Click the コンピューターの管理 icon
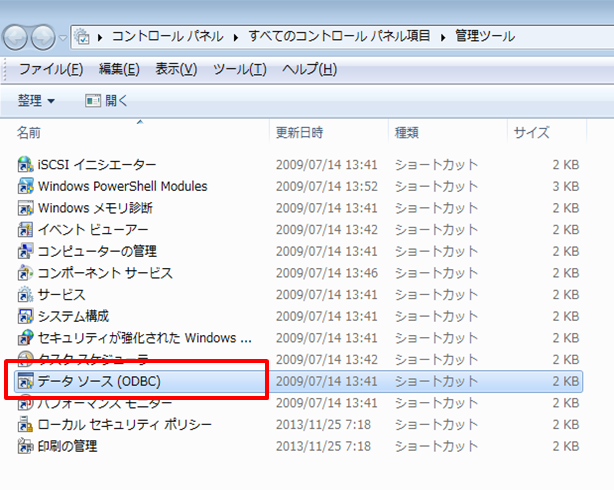Screen dimensions: 614x490 (x=26, y=251)
